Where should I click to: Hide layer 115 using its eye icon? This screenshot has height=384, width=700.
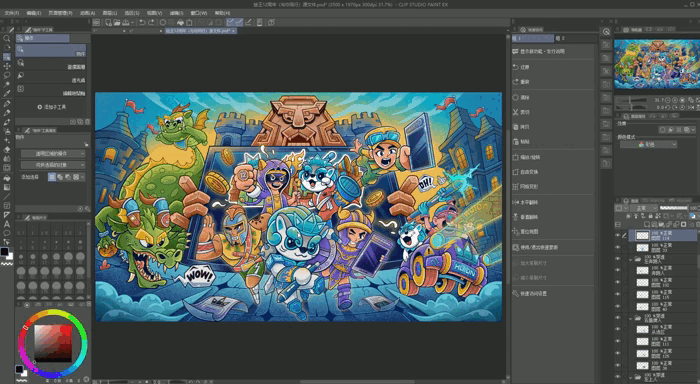coord(618,294)
